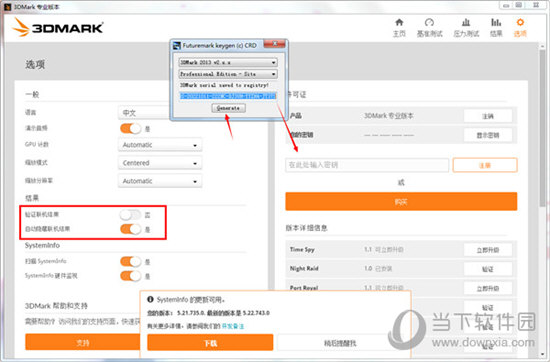Click the 3DMark window title bar icon
The width and height of the screenshot is (550, 362).
coord(7,7)
